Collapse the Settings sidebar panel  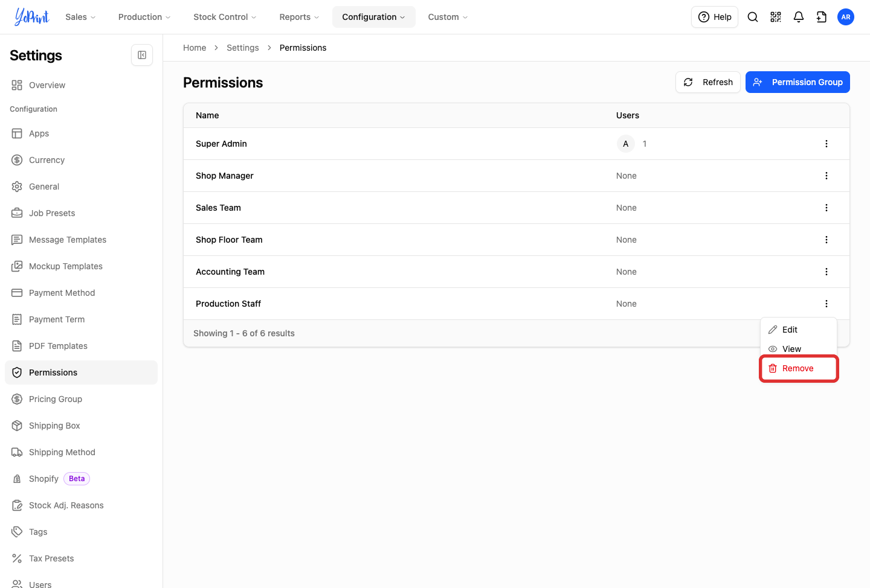[142, 55]
